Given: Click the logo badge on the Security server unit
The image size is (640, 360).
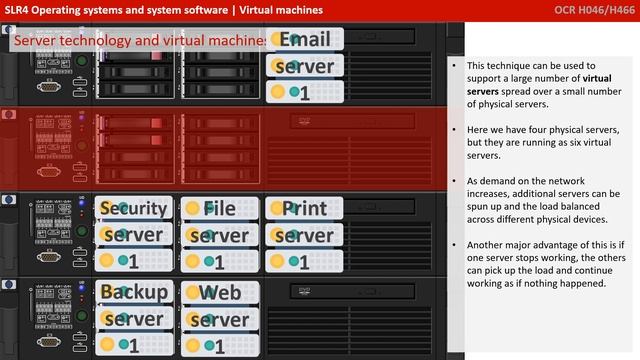Looking at the screenshot, I should pos(9,200).
